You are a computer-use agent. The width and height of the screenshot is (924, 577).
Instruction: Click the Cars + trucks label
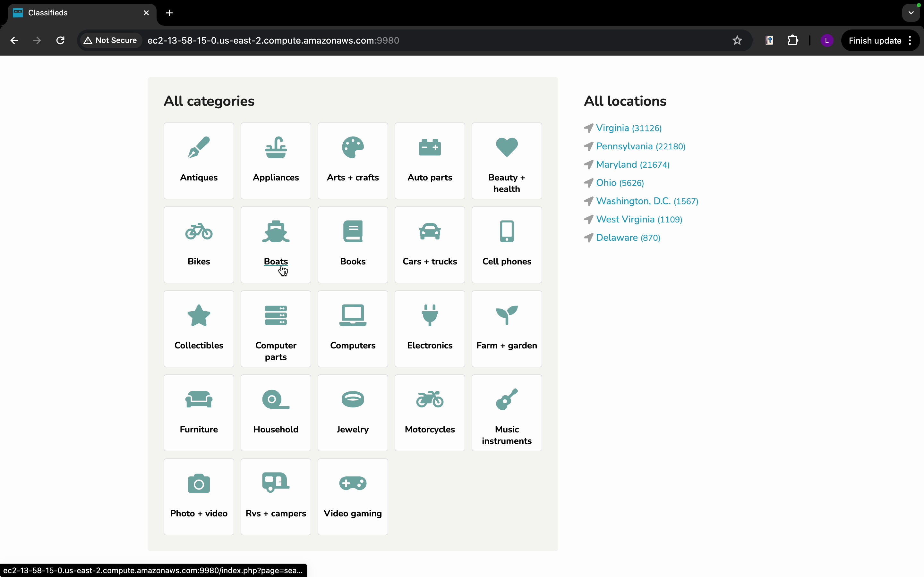pyautogui.click(x=430, y=261)
